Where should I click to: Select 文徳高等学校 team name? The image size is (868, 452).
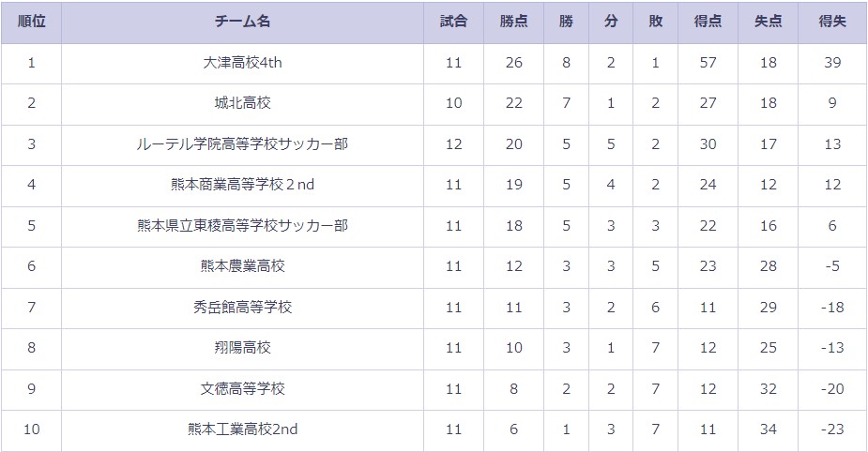[242, 389]
